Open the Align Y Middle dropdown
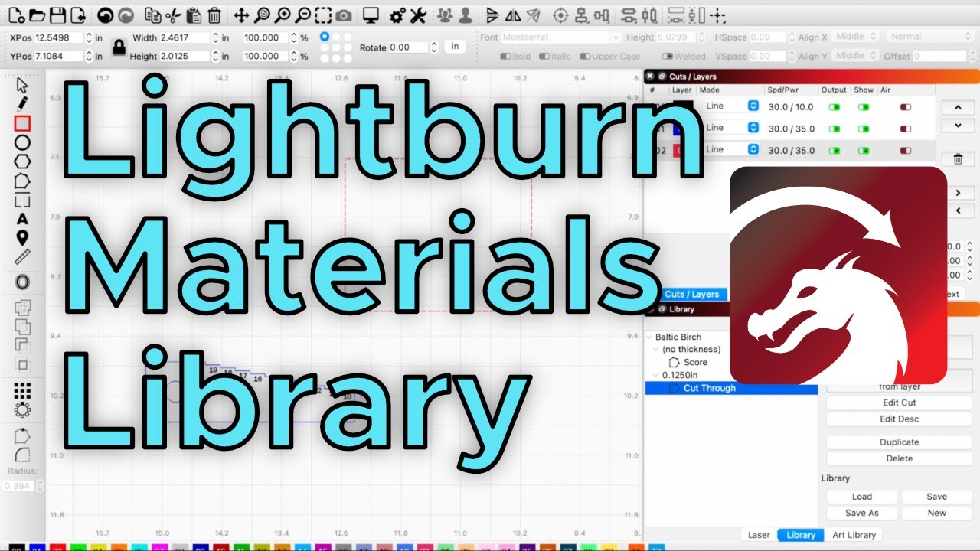The image size is (980, 551). coord(855,55)
